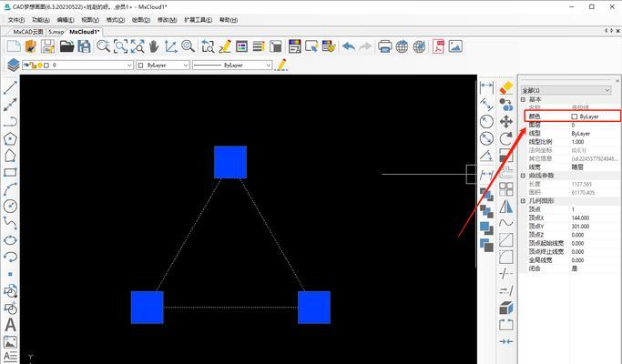Select the Eraser tool

506,87
